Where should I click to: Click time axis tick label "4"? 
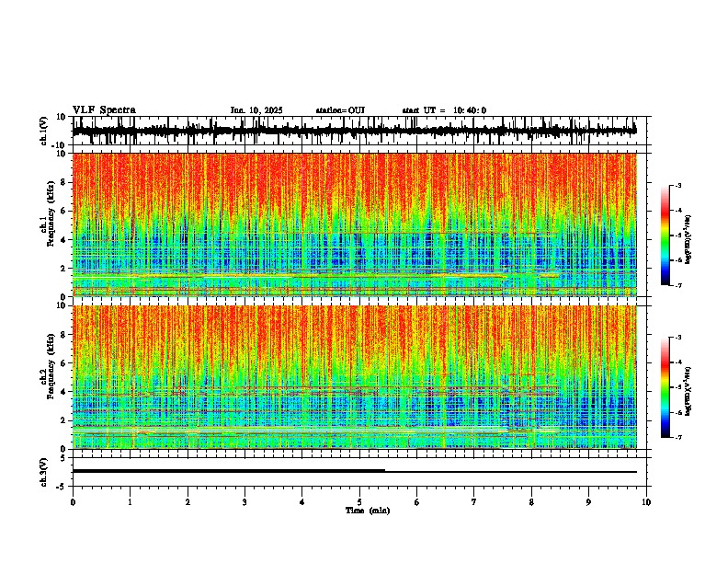pos(302,502)
